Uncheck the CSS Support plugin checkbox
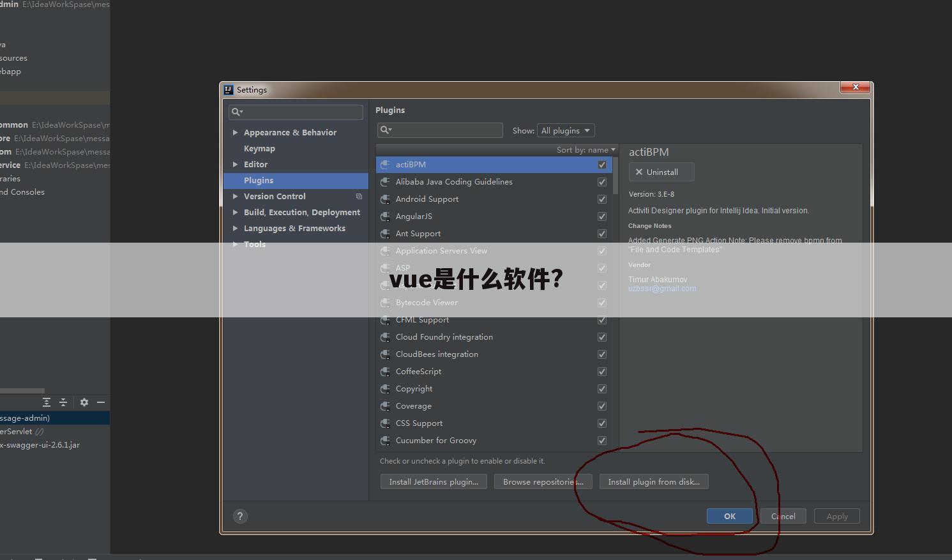This screenshot has height=560, width=952. [601, 423]
